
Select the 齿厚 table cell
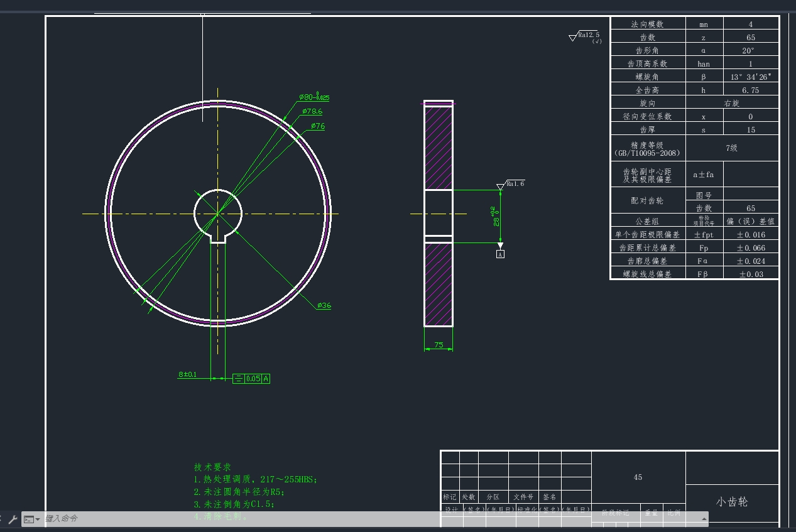pyautogui.click(x=648, y=129)
